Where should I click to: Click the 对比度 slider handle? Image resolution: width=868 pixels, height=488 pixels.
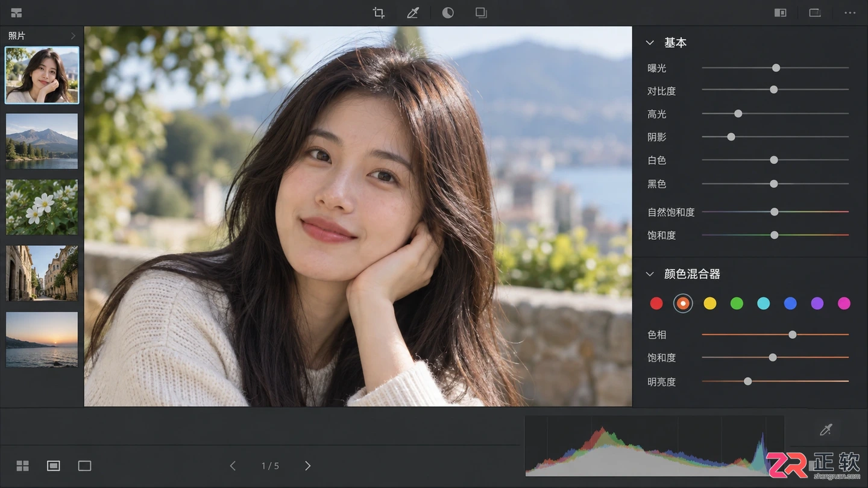[774, 90]
